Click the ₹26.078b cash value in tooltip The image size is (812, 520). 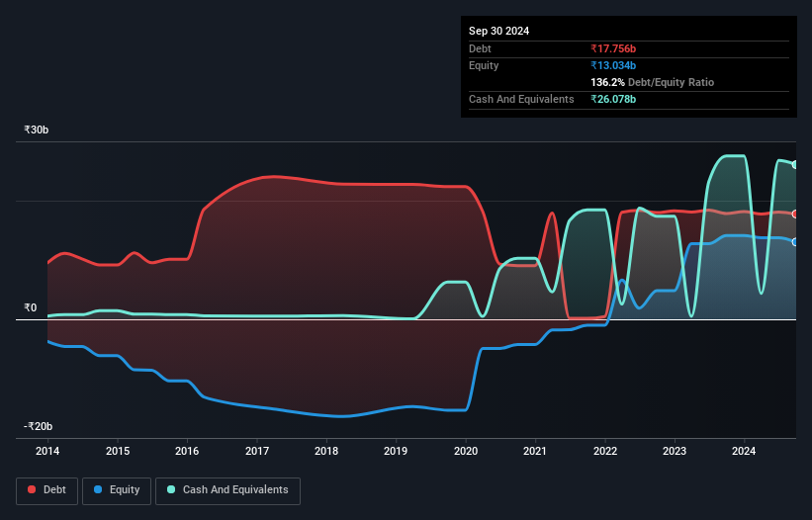point(613,99)
